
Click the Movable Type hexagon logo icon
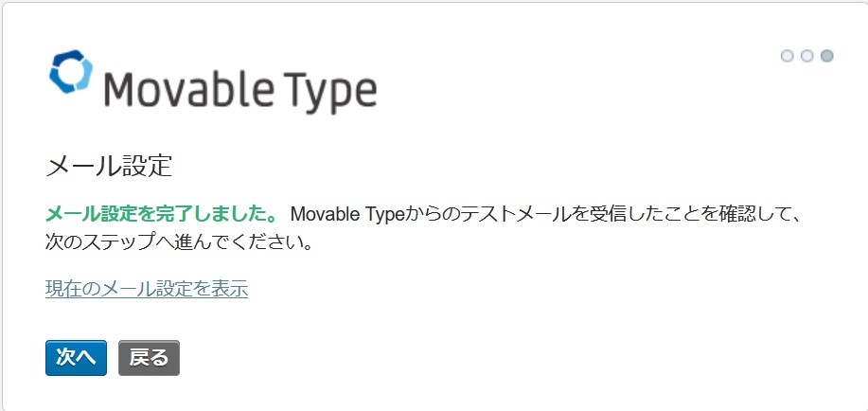click(70, 71)
